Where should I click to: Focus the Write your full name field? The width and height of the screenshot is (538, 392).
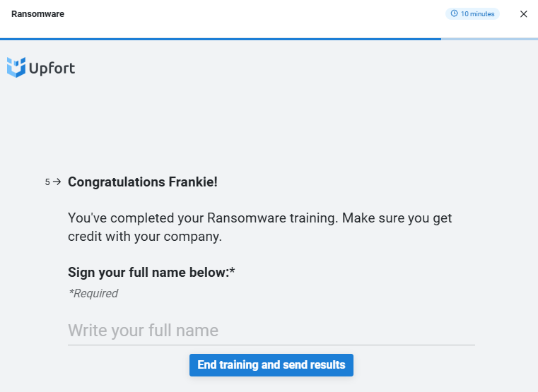[x=271, y=331]
